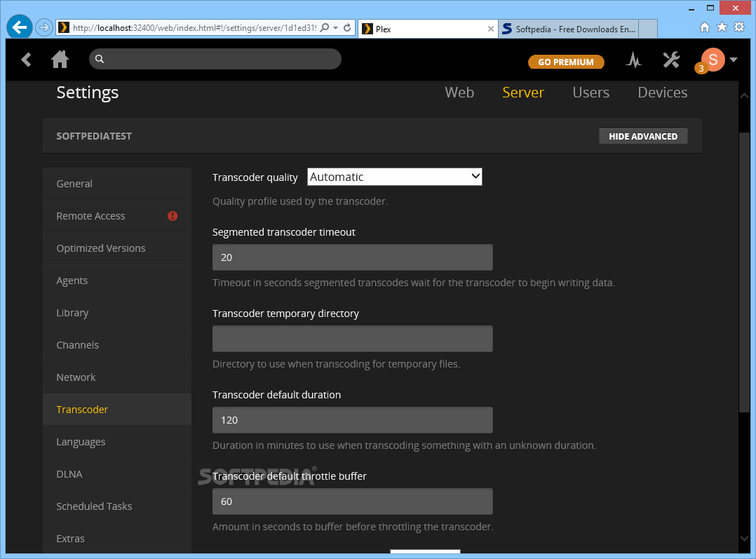756x559 pixels.
Task: Open Network settings
Action: (117, 377)
